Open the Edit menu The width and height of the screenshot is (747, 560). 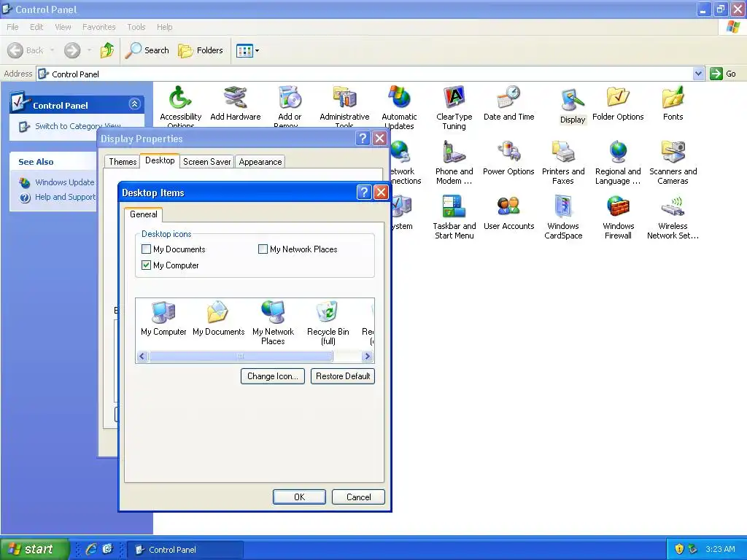point(36,27)
